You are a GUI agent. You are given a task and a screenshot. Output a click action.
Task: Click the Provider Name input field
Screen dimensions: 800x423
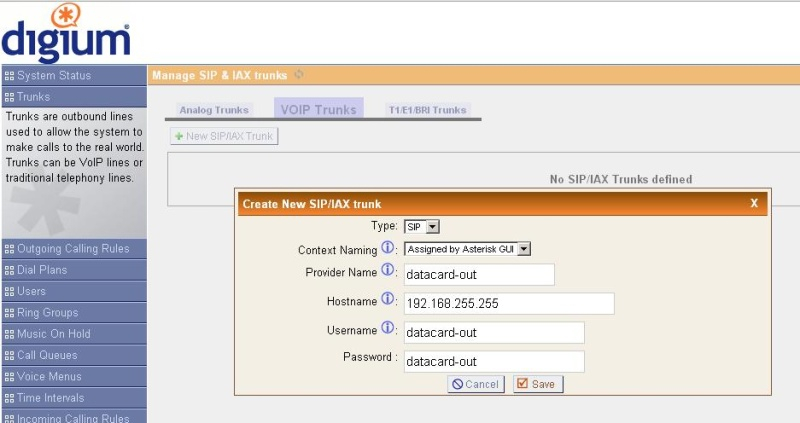click(478, 275)
